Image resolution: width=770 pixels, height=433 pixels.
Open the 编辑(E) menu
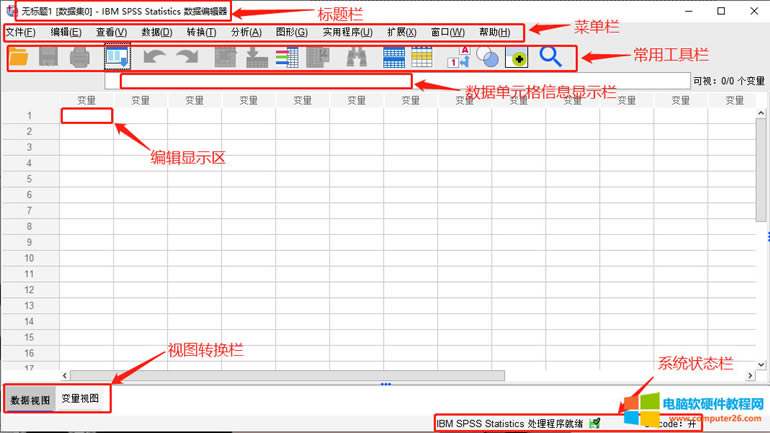[66, 32]
